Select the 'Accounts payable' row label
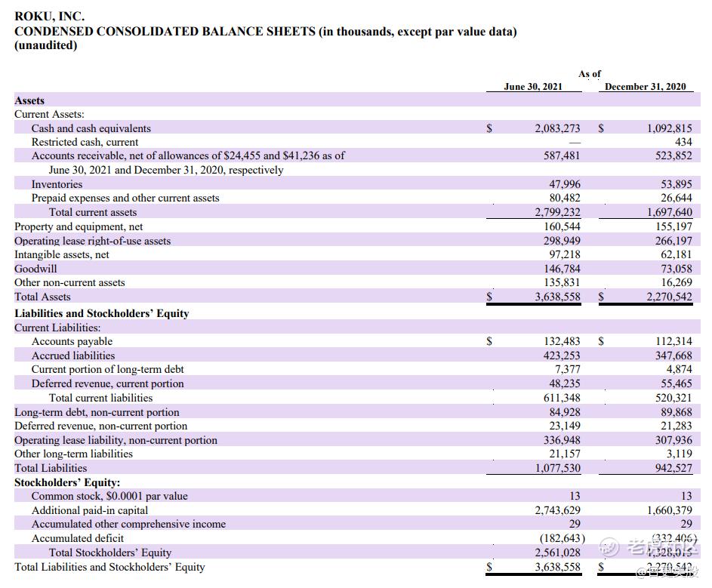712x588 pixels. [x=72, y=341]
